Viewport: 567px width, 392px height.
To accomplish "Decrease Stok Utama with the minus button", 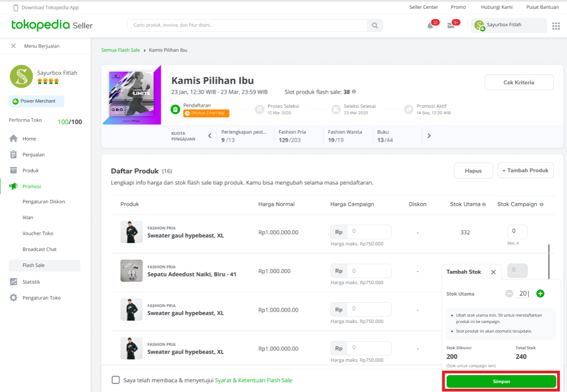I will 509,293.
